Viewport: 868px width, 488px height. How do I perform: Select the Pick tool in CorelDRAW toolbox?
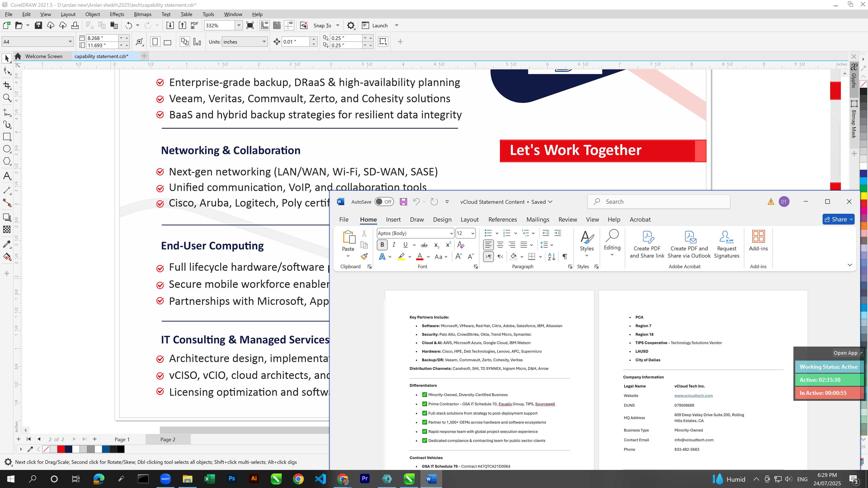(7, 59)
